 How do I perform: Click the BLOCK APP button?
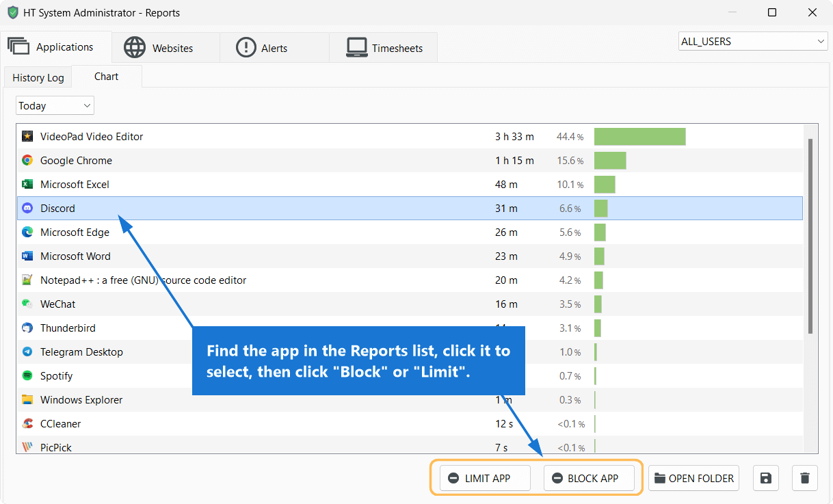[x=589, y=478]
